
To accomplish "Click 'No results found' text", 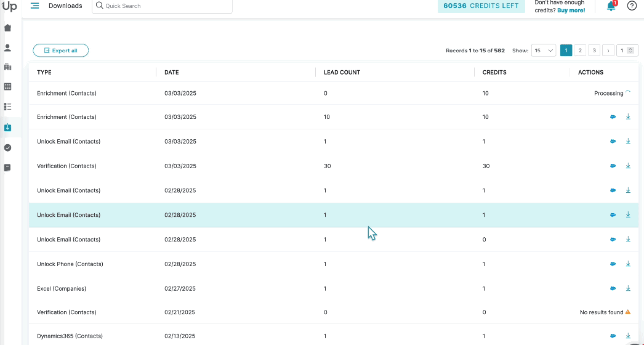I will tap(602, 312).
